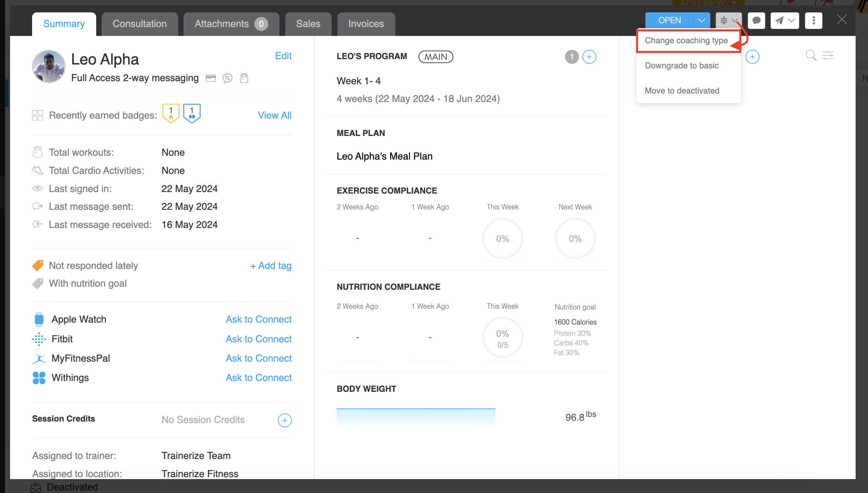This screenshot has height=493, width=868.
Task: Click the Fitbit icon
Action: point(39,339)
